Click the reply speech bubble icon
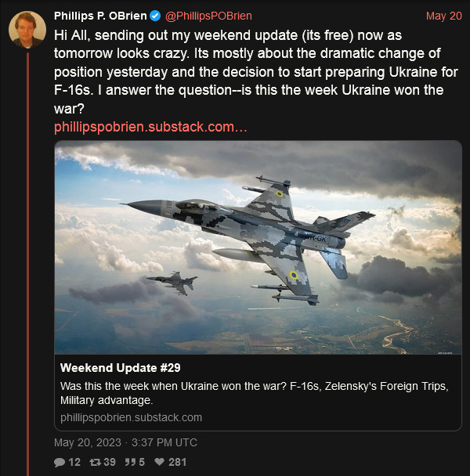Screen dimensions: 470x476 [60, 462]
